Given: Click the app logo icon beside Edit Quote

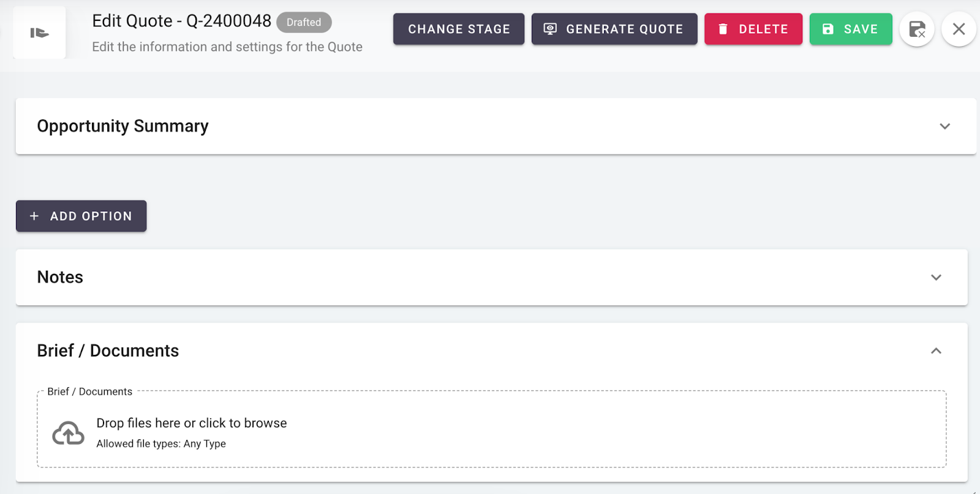Looking at the screenshot, I should coord(39,33).
